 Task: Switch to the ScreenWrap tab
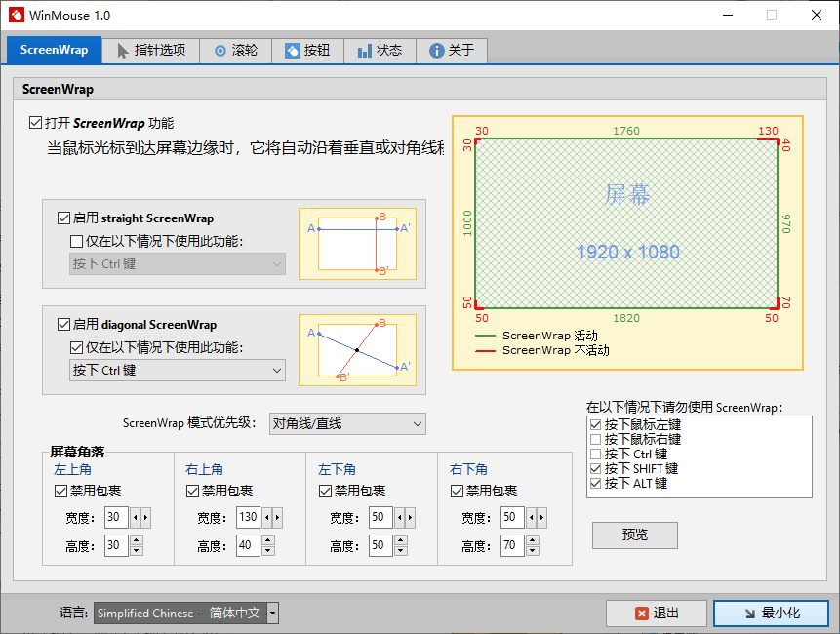pos(54,51)
